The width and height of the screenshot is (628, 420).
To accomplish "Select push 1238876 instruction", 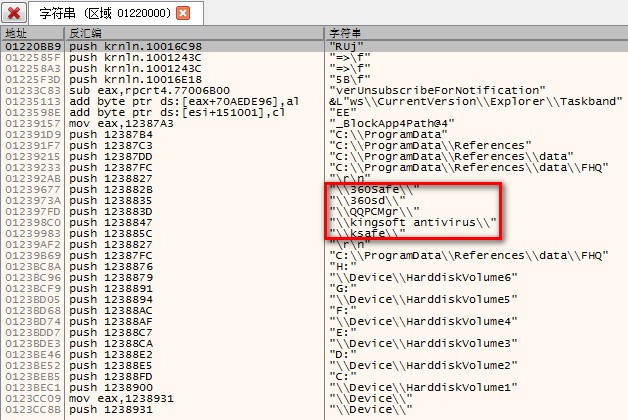I will click(111, 266).
